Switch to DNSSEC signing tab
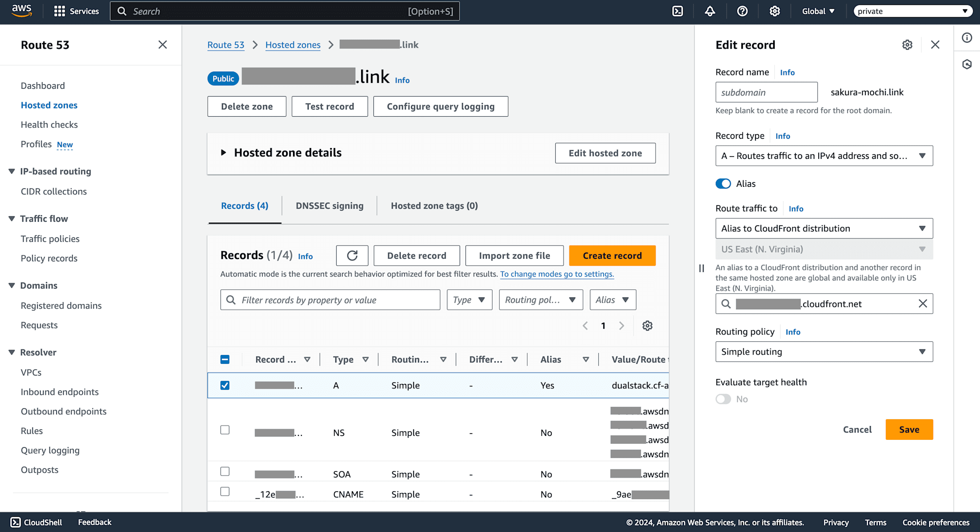The height and width of the screenshot is (532, 980). pos(329,206)
